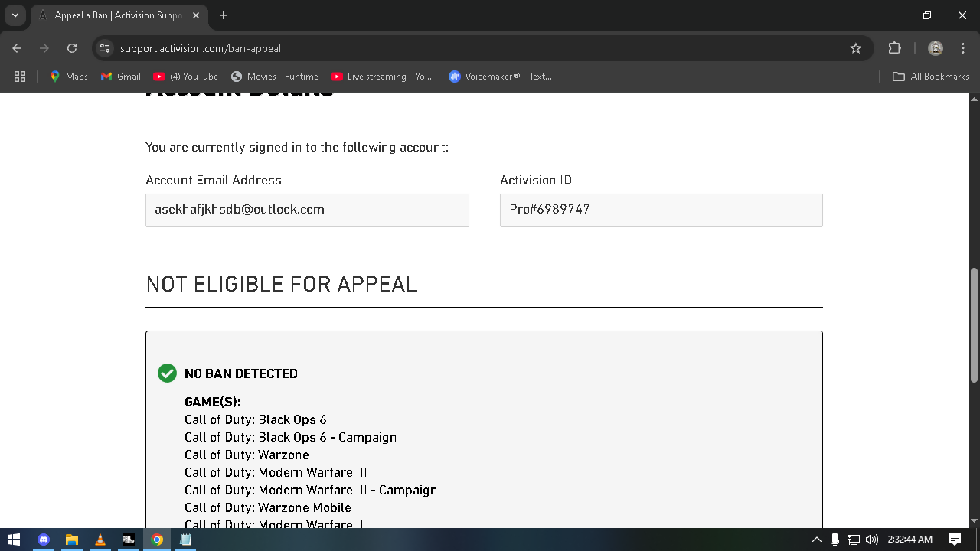The height and width of the screenshot is (551, 980).
Task: Open the Voicemaker bookmark
Action: click(500, 77)
